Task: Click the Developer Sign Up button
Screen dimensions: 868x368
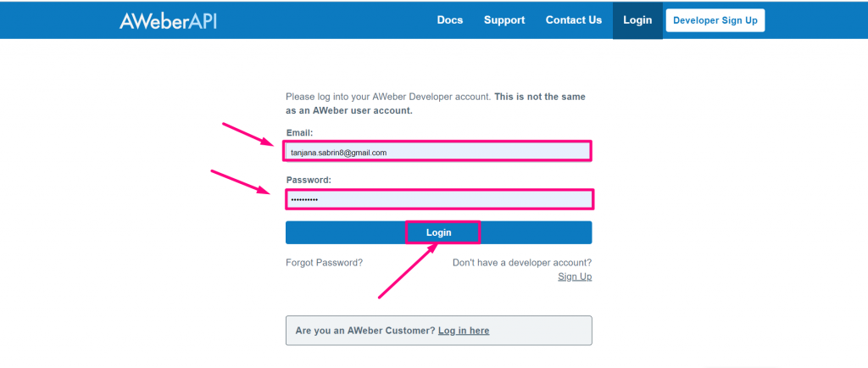Action: tap(715, 20)
